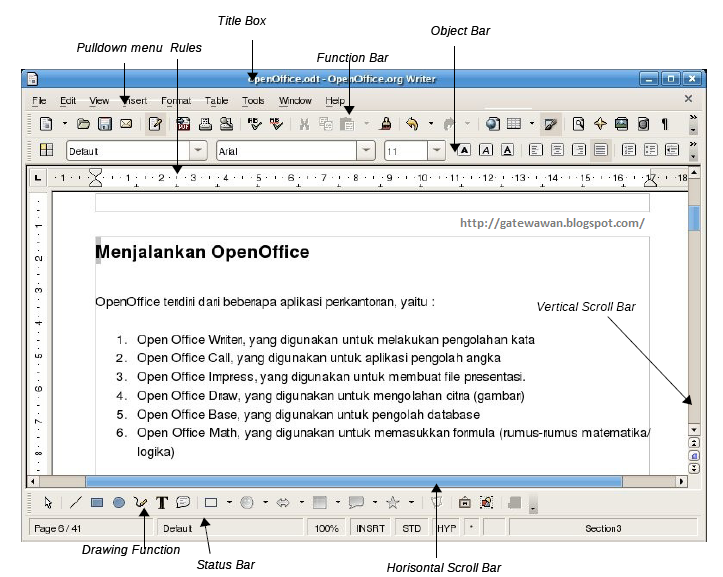Screen dimensions: 723x577
Task: Export directly as PDF icon
Action: click(184, 124)
